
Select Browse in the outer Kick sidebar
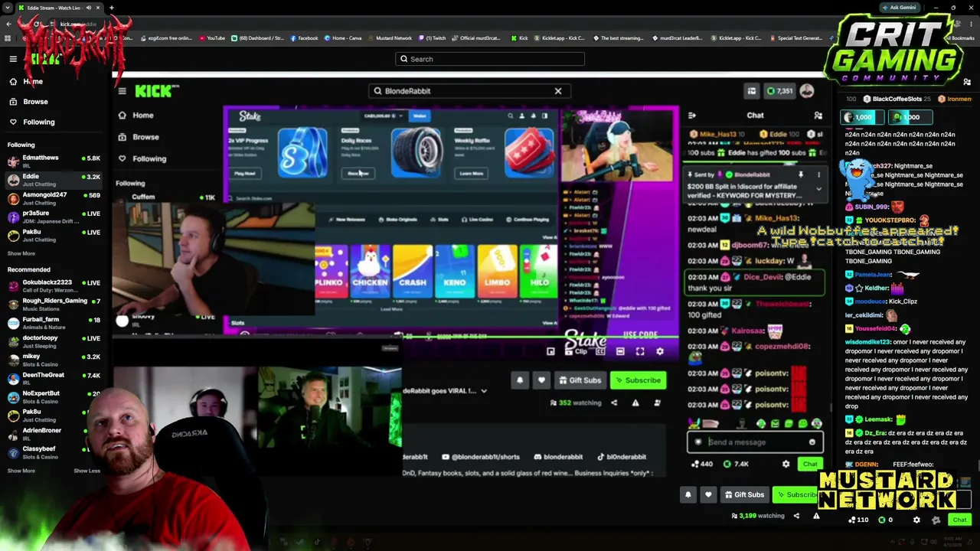28,102
